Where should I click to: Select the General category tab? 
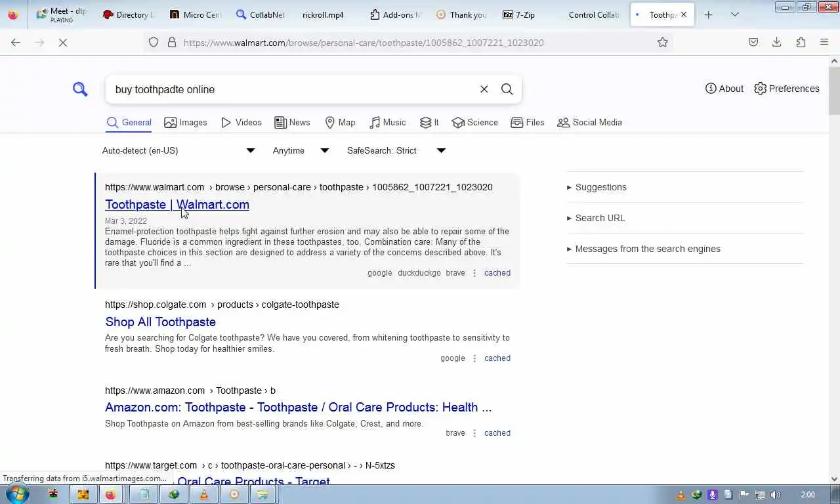pos(129,123)
